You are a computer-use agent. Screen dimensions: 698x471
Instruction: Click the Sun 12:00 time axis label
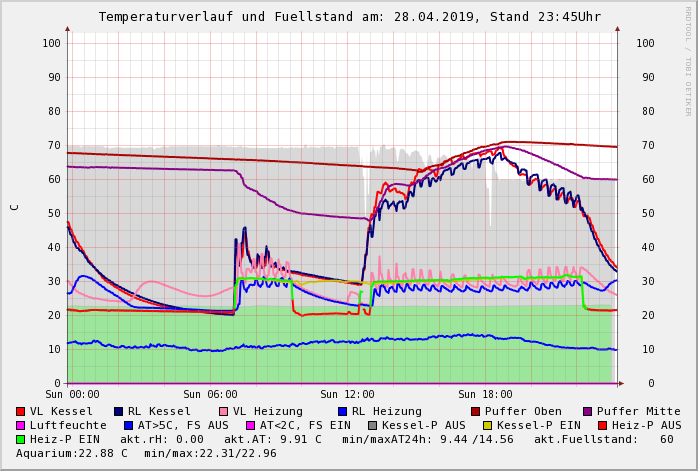pos(347,395)
